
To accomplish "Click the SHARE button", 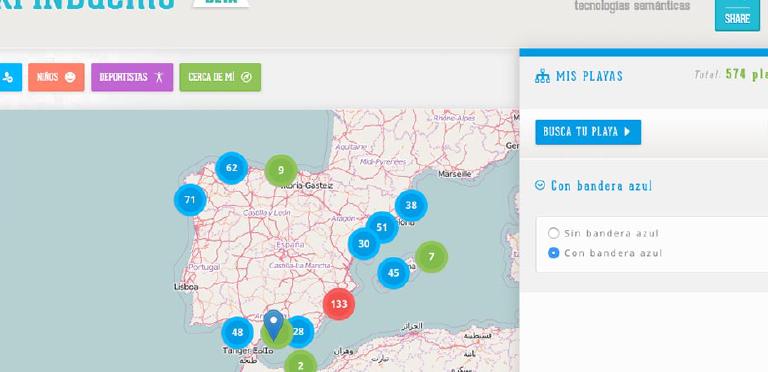I will click(737, 15).
